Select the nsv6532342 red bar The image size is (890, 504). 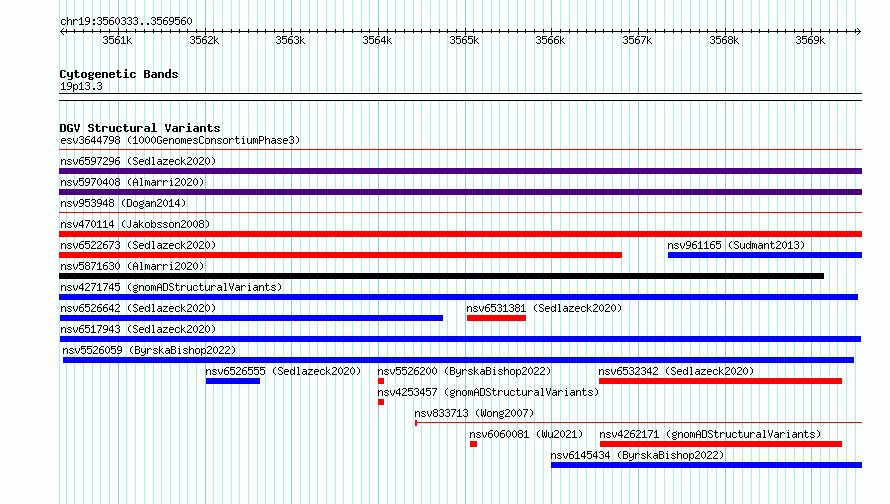720,381
